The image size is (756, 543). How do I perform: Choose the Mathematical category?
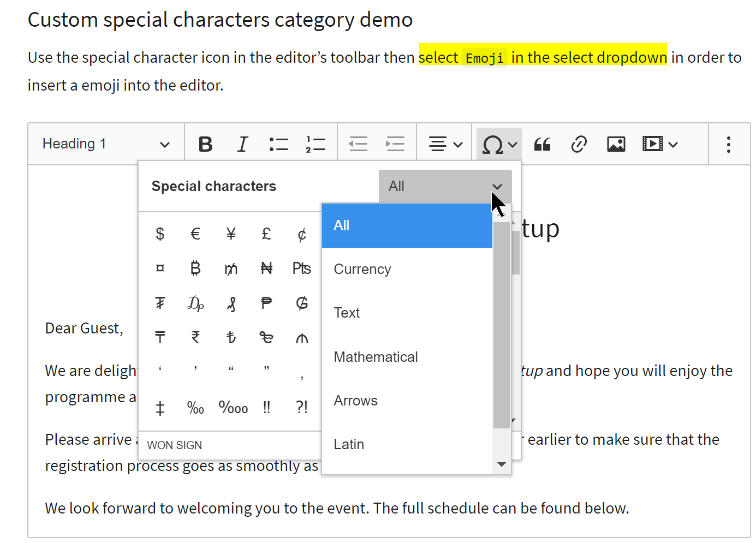407,357
